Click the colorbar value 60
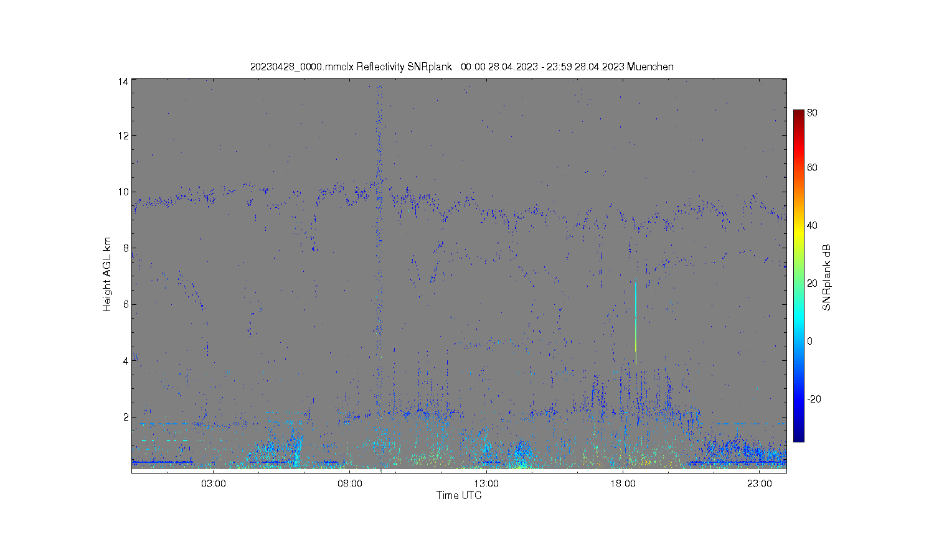 pos(812,167)
